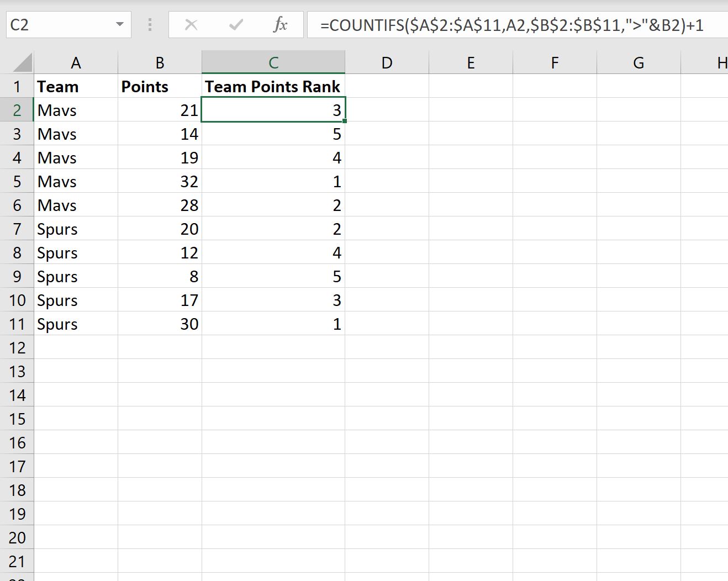Select row 1 header
This screenshot has height=581, width=728.
coord(17,86)
